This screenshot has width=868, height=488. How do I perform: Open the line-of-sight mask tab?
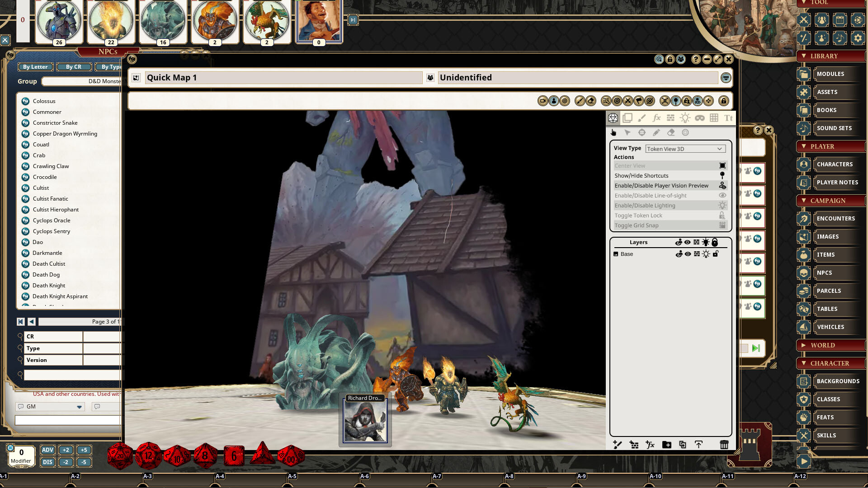pos(699,118)
